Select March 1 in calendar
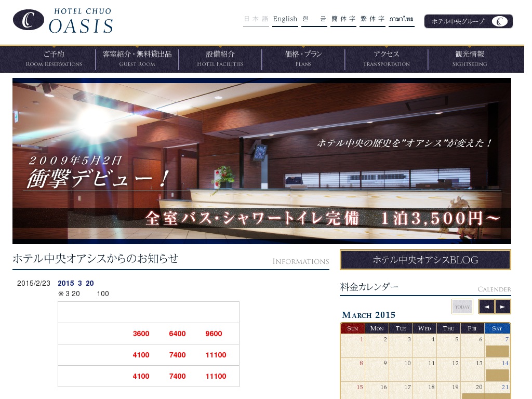This screenshot has height=399, width=532. [x=353, y=345]
